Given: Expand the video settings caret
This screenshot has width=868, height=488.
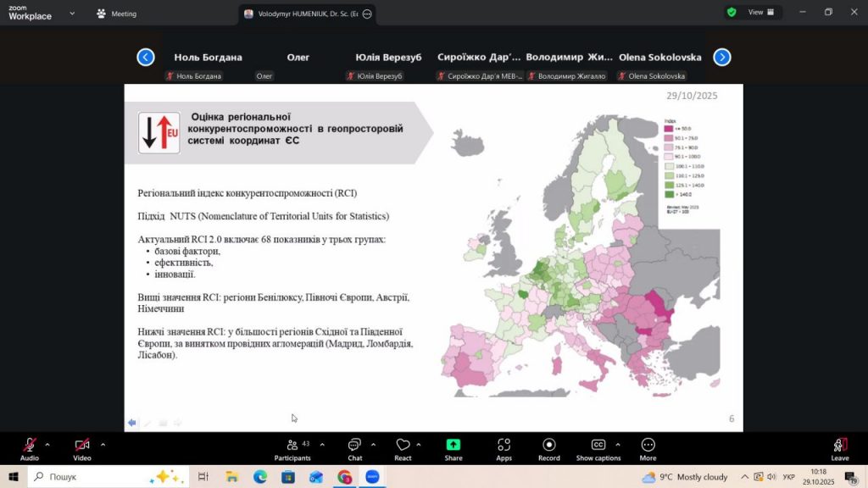Looking at the screenshot, I should 103,444.
